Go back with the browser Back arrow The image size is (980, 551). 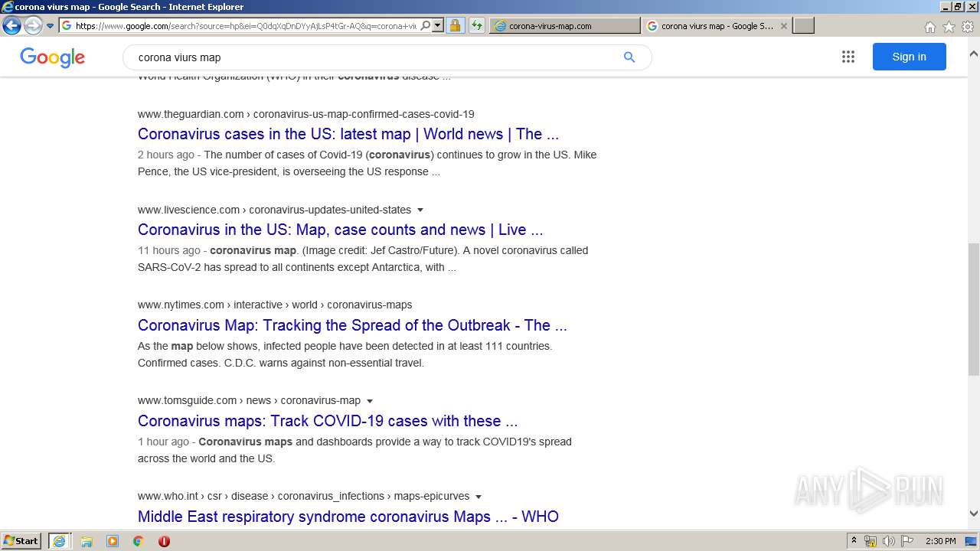click(11, 25)
